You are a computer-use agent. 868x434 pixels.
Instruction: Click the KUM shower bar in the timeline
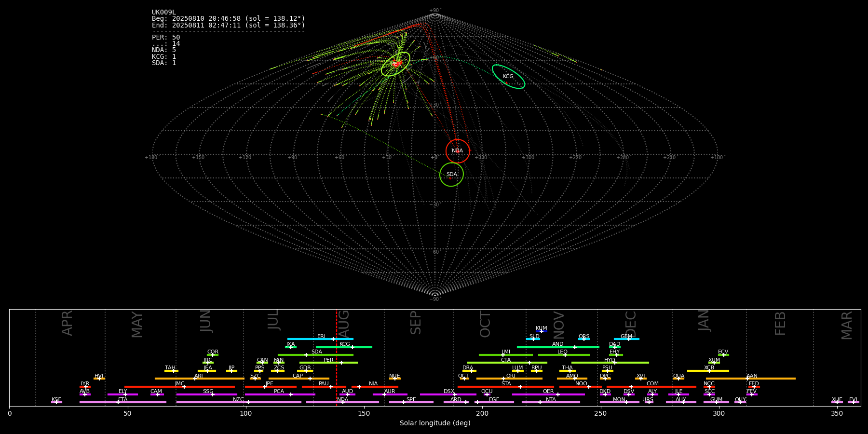[542, 331]
